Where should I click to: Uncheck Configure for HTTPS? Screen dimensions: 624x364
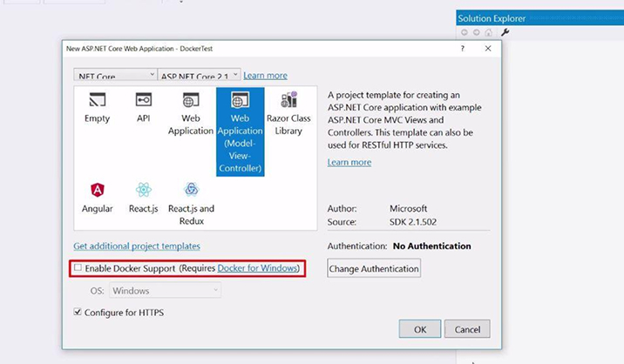[x=78, y=312]
